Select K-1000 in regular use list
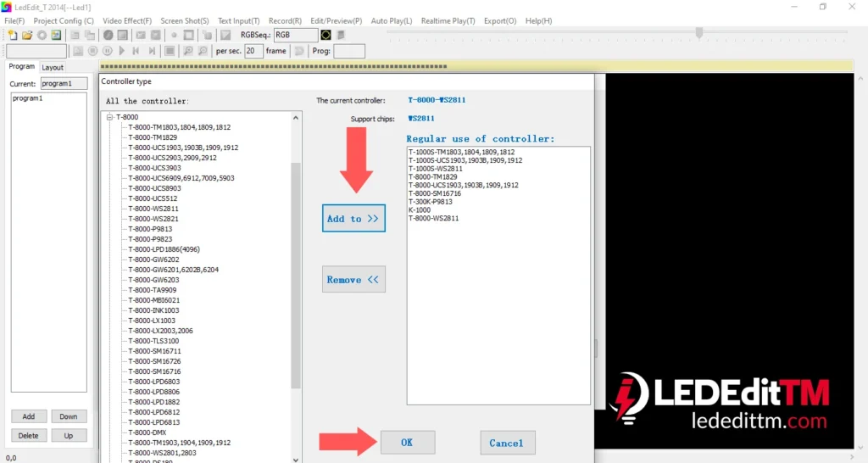The width and height of the screenshot is (868, 463). (x=420, y=210)
